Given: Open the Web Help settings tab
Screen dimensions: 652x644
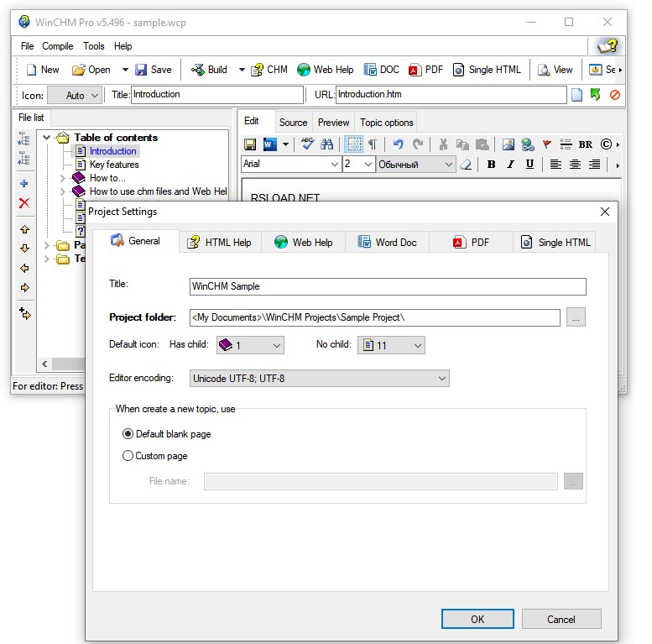Looking at the screenshot, I should click(304, 242).
